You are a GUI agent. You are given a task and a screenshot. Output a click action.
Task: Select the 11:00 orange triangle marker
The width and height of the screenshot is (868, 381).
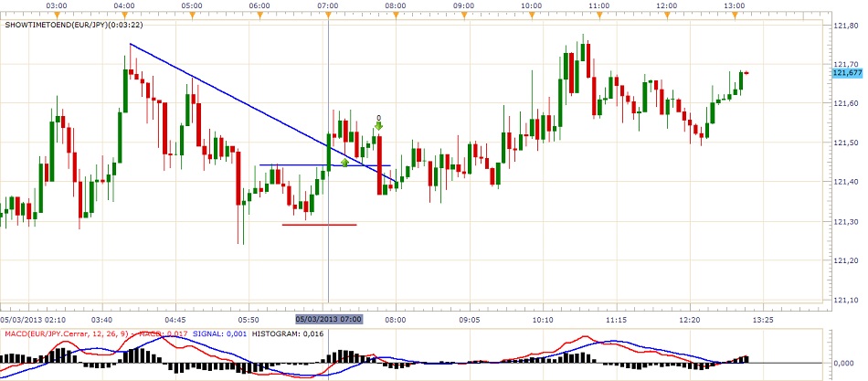(599, 16)
